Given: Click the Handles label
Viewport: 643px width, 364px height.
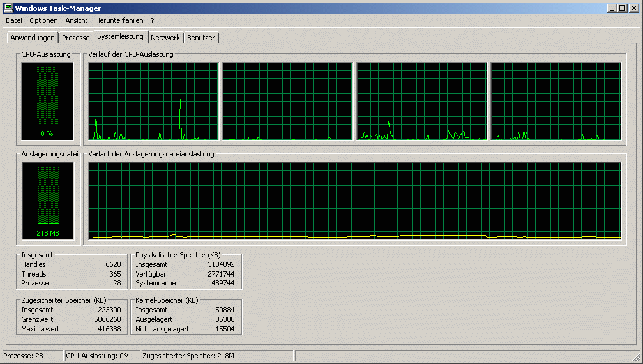Looking at the screenshot, I should [34, 265].
